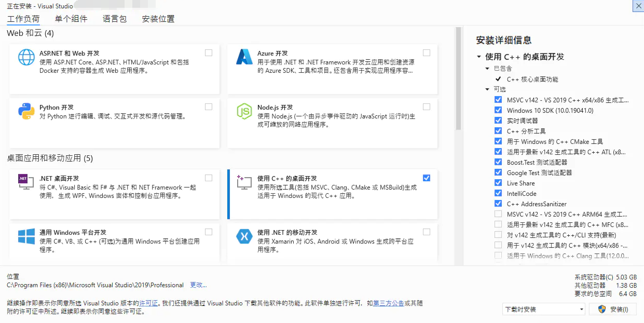Switch to the 工作负荷 tab

pos(23,19)
